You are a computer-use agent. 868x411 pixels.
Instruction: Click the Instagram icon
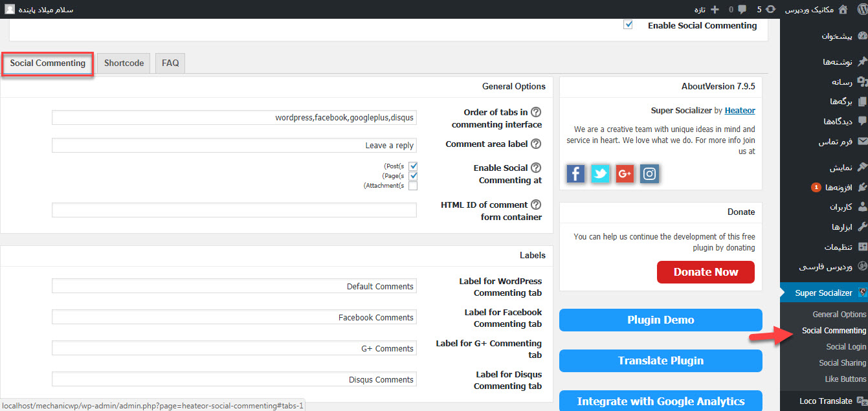click(649, 173)
